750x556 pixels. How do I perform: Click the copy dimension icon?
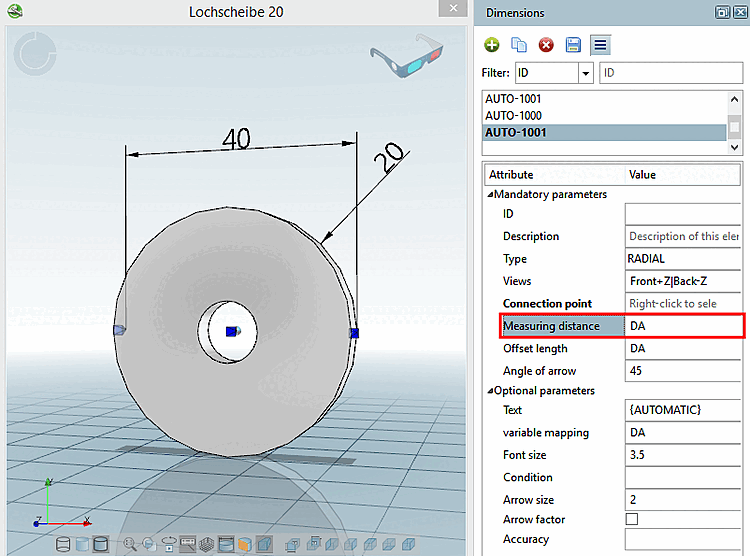point(519,45)
